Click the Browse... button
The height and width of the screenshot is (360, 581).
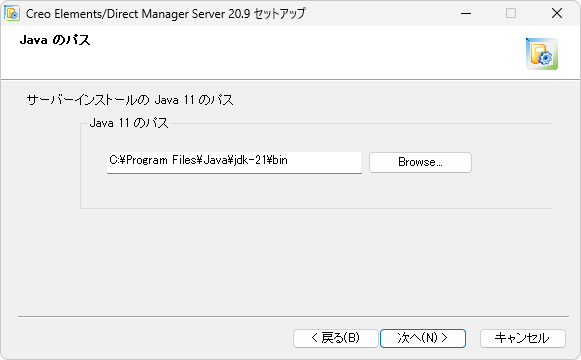[x=420, y=162]
